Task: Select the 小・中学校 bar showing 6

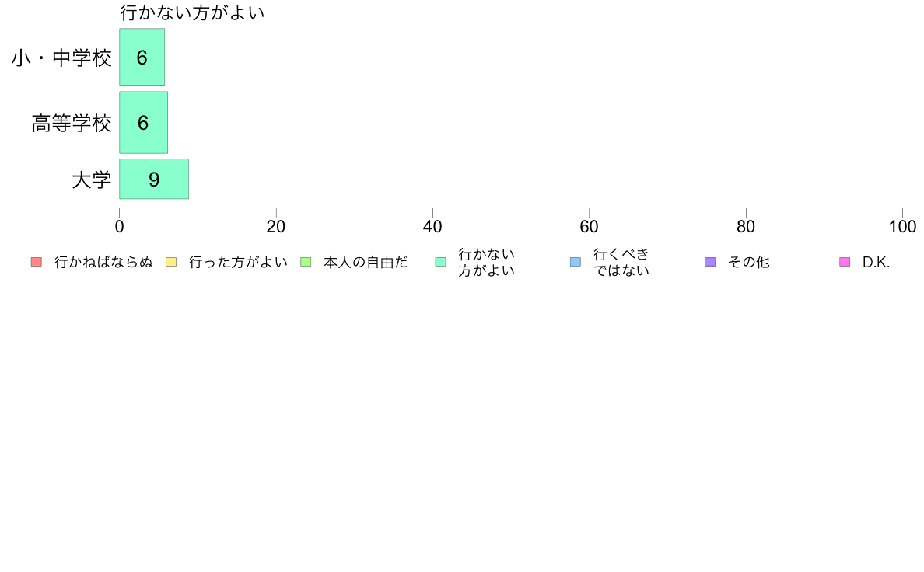Action: 142,58
